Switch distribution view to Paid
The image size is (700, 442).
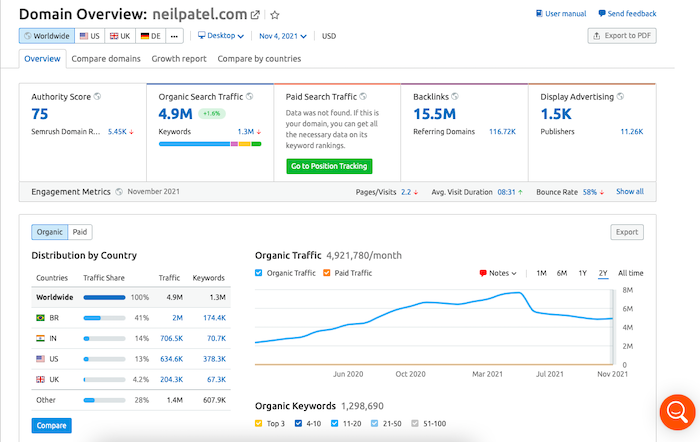[x=80, y=232]
